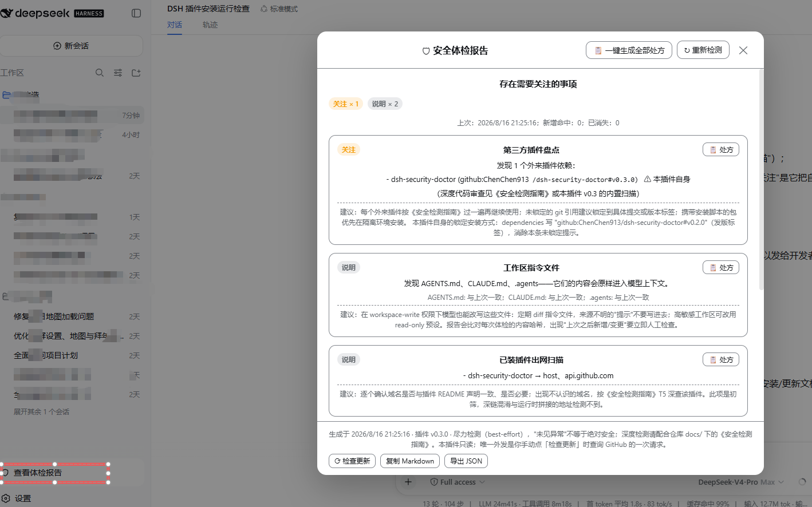
Task: Click the 第三方插件盘点 card title
Action: 531,150
